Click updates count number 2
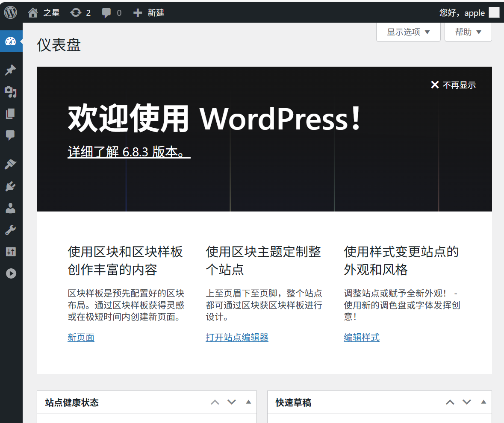Screen dimensions: 504x423 (x=88, y=13)
